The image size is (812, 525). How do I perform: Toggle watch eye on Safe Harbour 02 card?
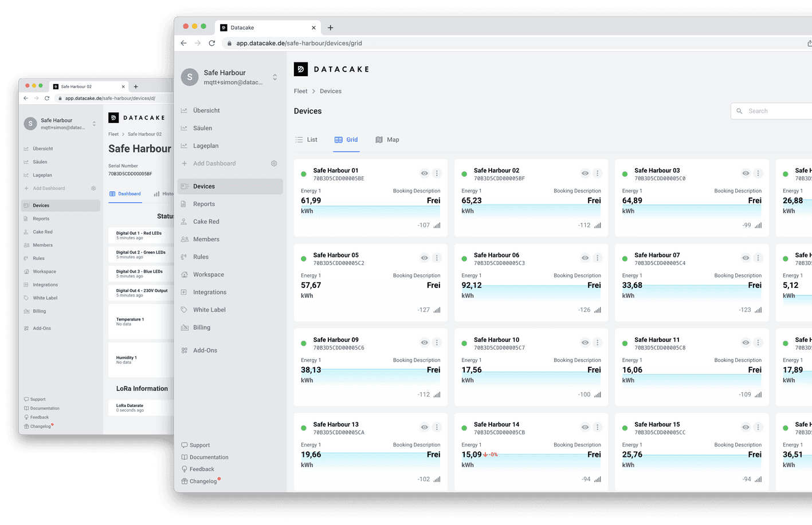585,173
